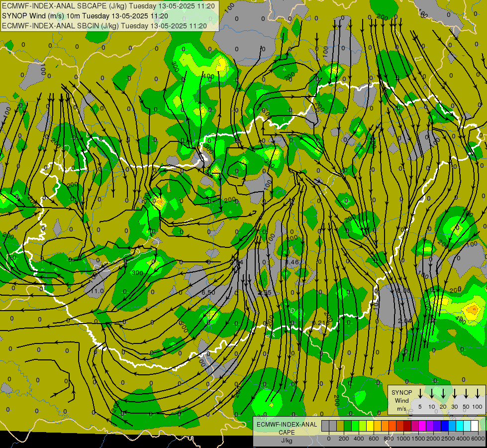Pick the pure yellow swatch in the CAPE legend

[x=370, y=426]
